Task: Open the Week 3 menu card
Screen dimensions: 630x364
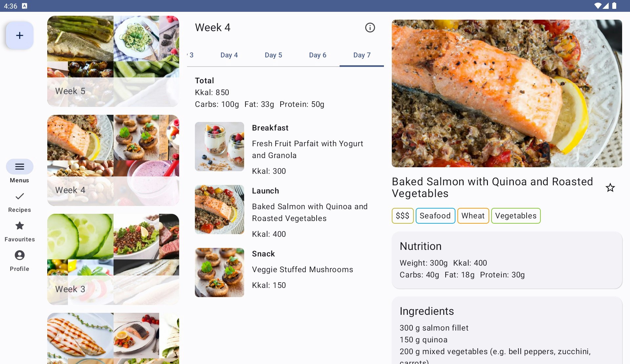Action: click(x=113, y=259)
